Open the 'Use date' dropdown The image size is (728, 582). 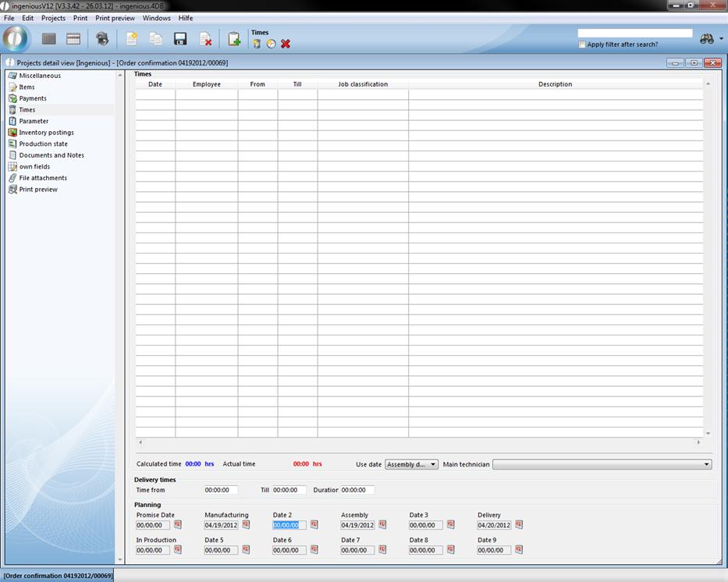click(411, 464)
